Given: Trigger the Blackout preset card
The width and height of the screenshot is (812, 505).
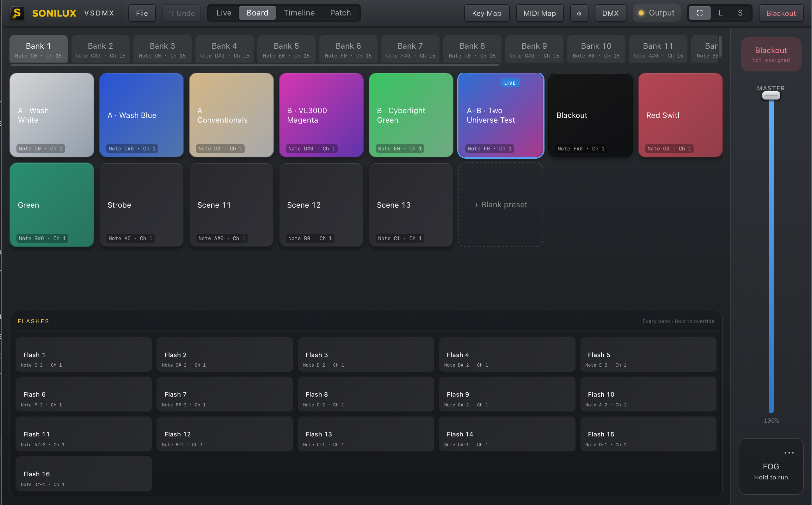Looking at the screenshot, I should click(x=590, y=115).
